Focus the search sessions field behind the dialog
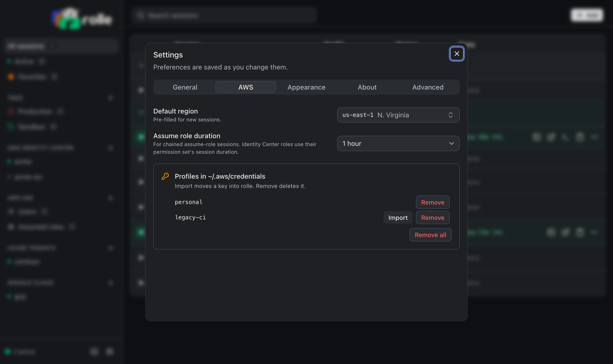This screenshot has width=613, height=364. [x=224, y=15]
